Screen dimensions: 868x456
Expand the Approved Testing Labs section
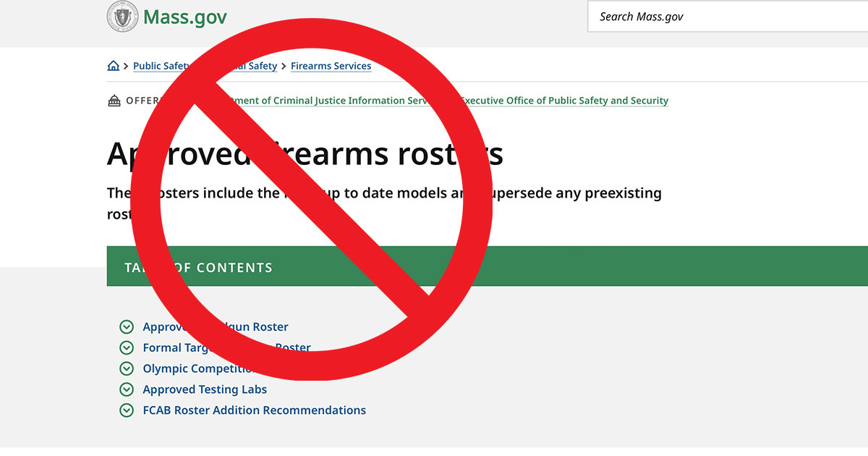click(x=205, y=389)
